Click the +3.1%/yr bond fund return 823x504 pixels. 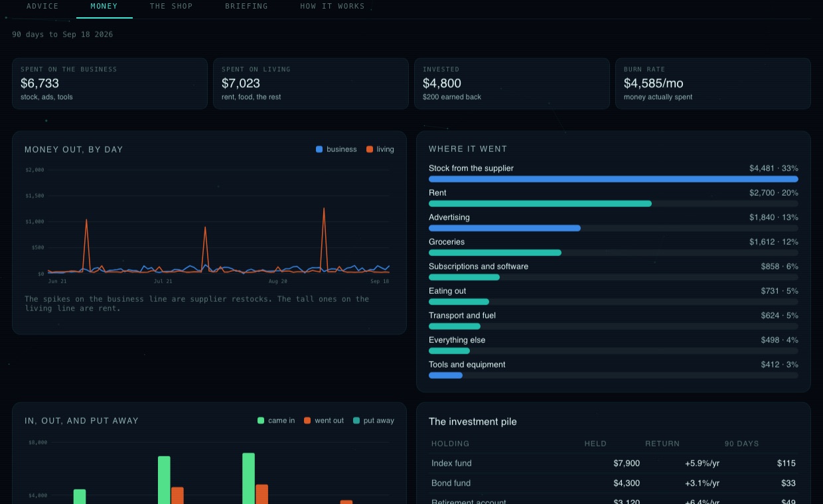(x=702, y=483)
